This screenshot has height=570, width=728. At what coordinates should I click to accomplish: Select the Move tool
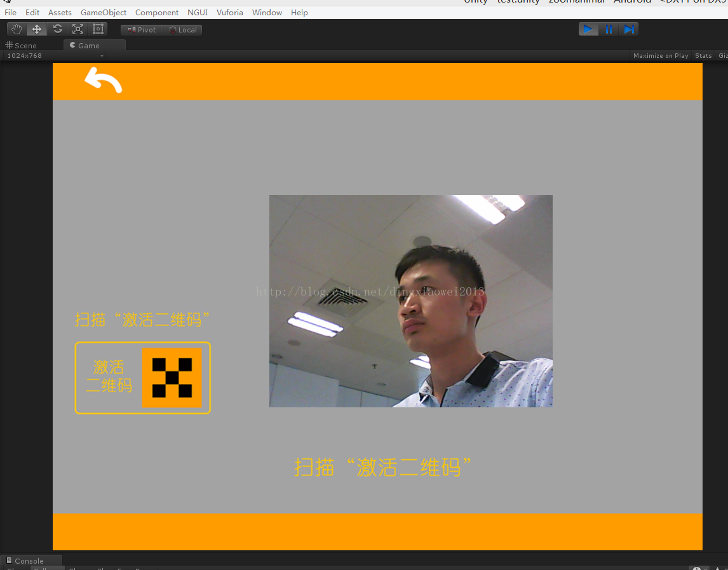[37, 29]
